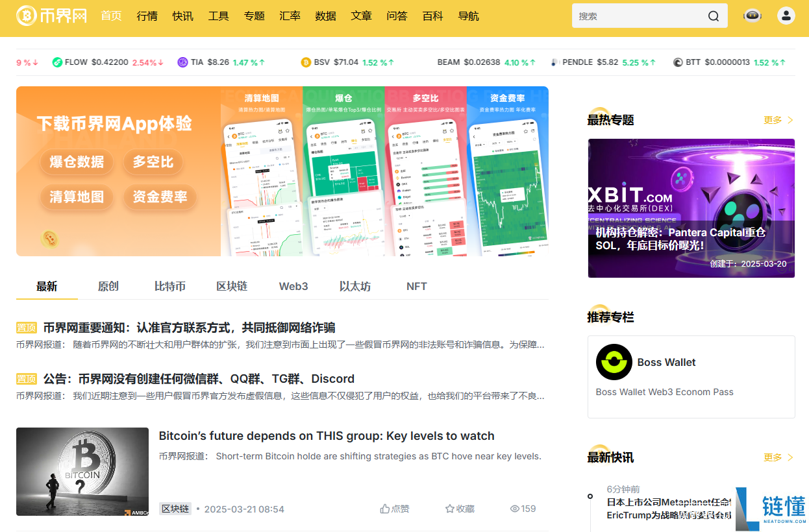The image size is (809, 532).
Task: Expand 最热专题 with 更多 arrow
Action: pyautogui.click(x=778, y=120)
